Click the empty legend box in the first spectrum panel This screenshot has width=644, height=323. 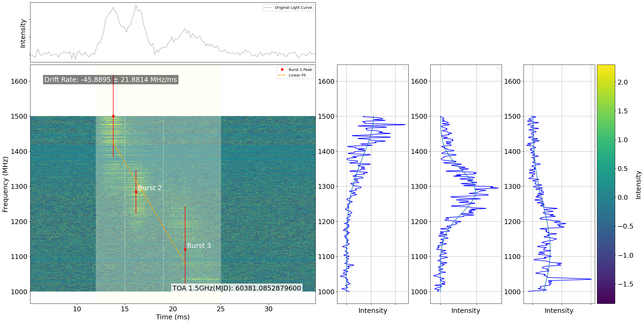(x=405, y=68)
